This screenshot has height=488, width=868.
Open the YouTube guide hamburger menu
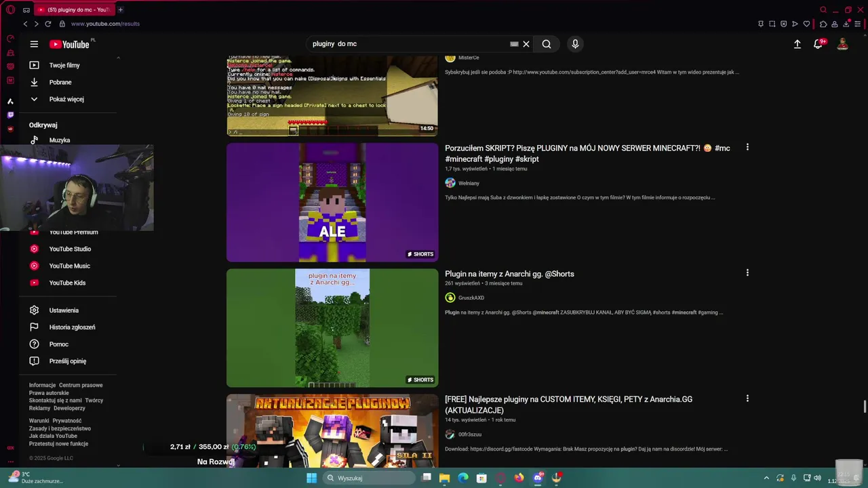coord(34,44)
